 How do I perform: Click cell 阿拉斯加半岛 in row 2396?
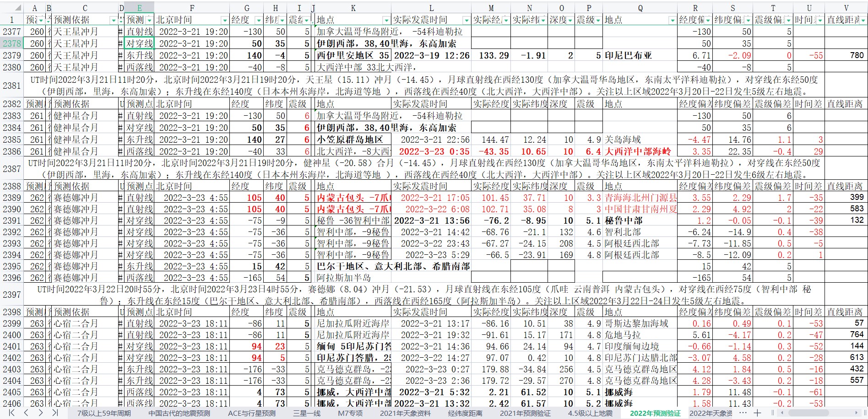(x=353, y=278)
